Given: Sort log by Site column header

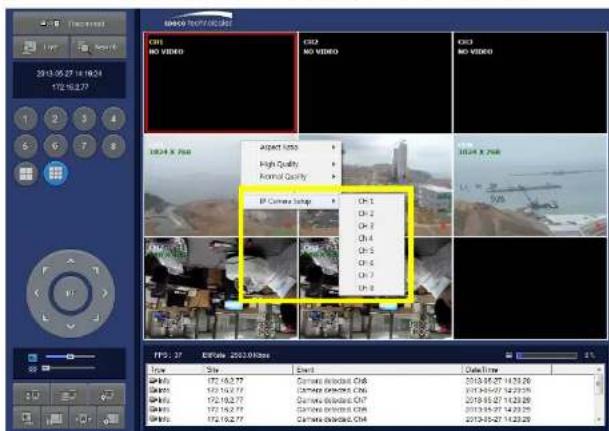Looking at the screenshot, I should point(249,370).
